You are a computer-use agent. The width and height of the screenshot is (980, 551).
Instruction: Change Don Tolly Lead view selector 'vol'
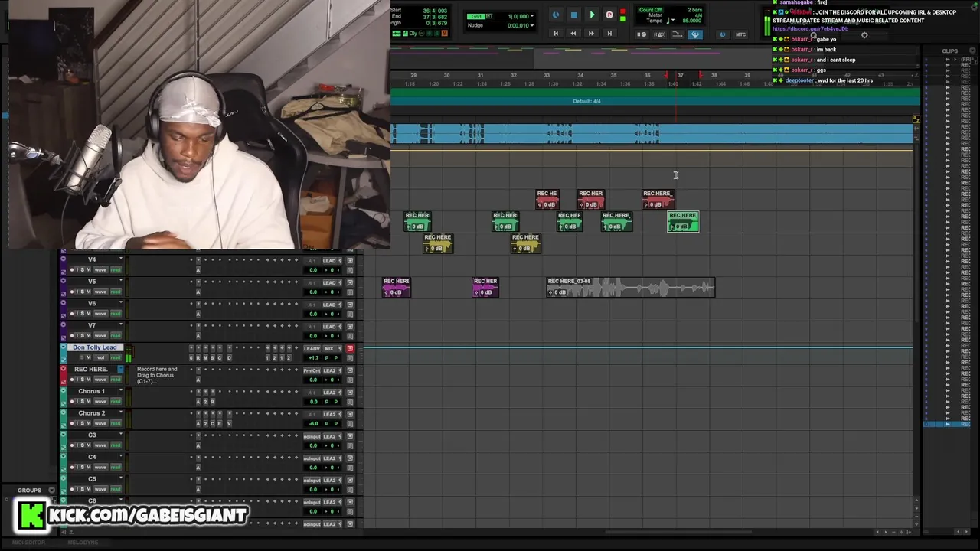click(100, 357)
